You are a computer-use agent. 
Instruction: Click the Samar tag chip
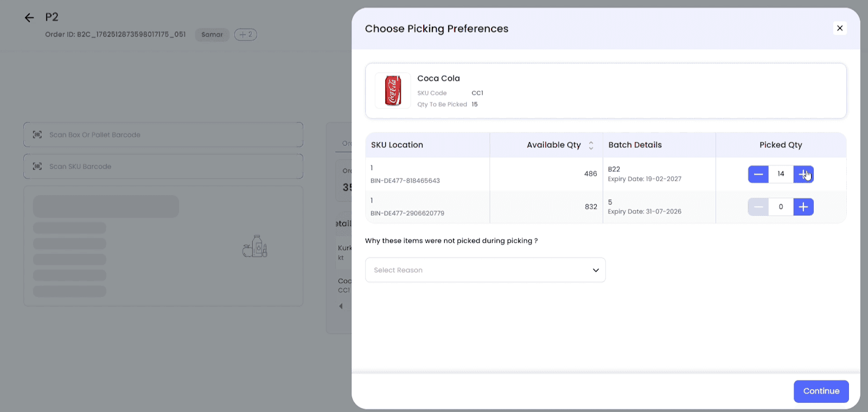tap(212, 35)
